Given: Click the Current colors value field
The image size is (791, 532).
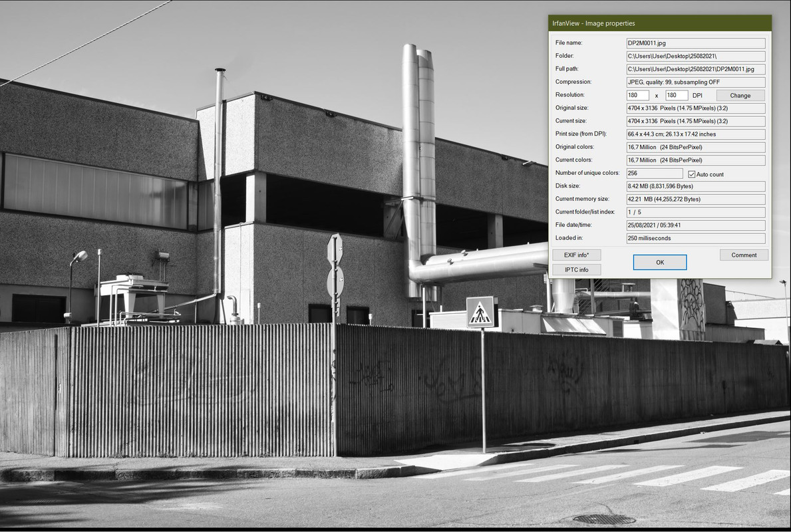Looking at the screenshot, I should [x=696, y=160].
